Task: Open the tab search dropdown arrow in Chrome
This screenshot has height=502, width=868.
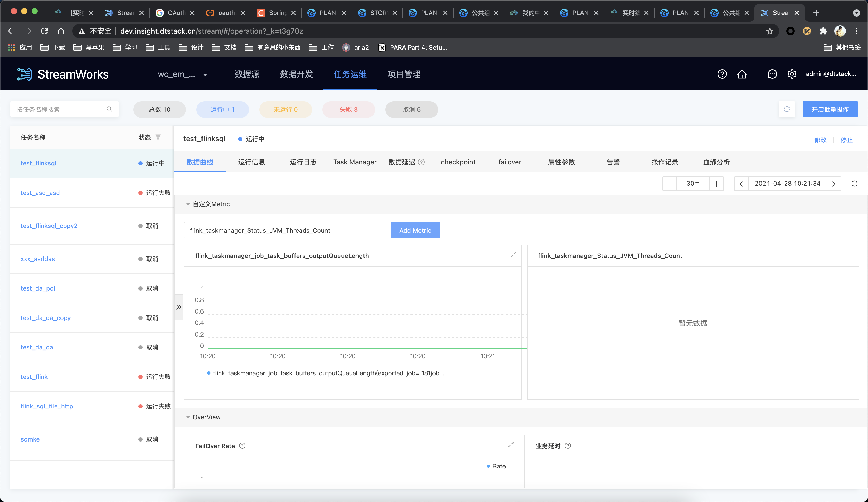Action: (856, 13)
